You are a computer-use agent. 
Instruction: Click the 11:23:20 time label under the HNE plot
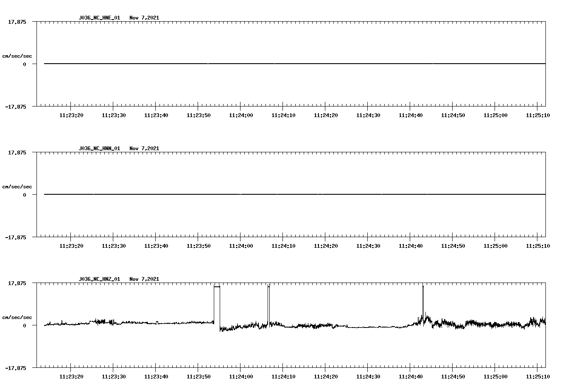point(71,115)
